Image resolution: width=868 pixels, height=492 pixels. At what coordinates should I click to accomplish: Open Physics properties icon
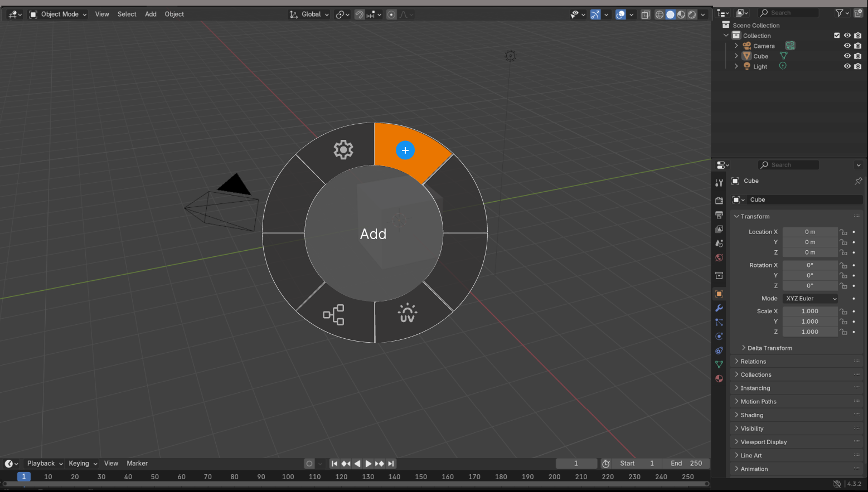719,336
